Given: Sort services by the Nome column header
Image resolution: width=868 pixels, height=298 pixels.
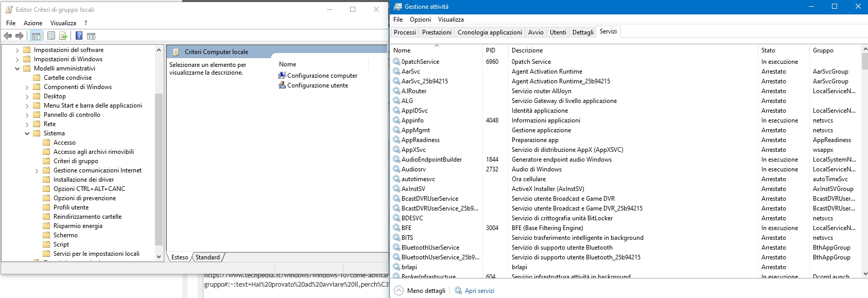Looking at the screenshot, I should 437,50.
